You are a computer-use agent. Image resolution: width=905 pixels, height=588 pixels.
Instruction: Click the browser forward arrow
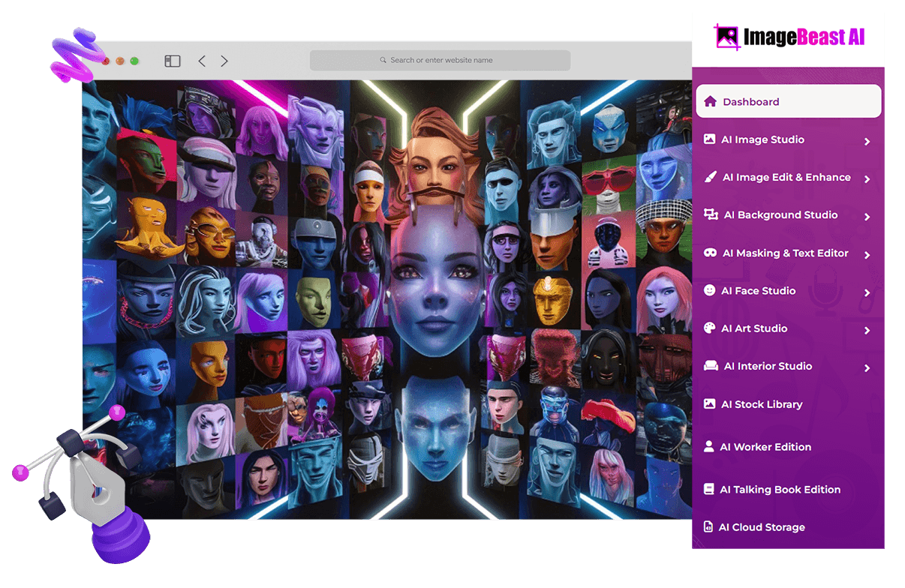(224, 61)
